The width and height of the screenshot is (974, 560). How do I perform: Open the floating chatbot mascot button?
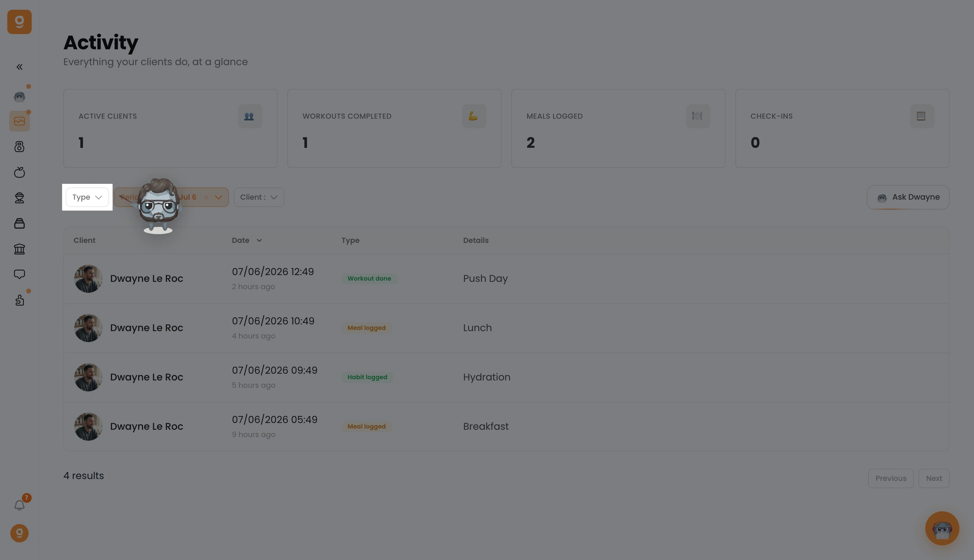pos(942,528)
